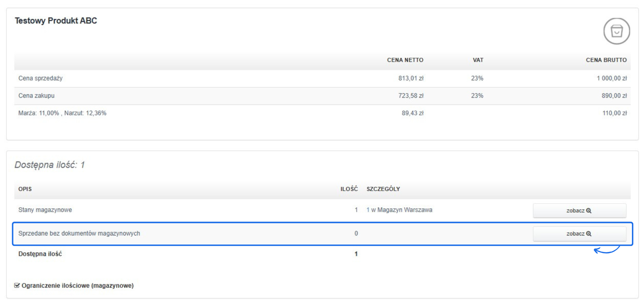Image resolution: width=644 pixels, height=305 pixels.
Task: Click the Testowy Produkt ABC title
Action: (56, 21)
